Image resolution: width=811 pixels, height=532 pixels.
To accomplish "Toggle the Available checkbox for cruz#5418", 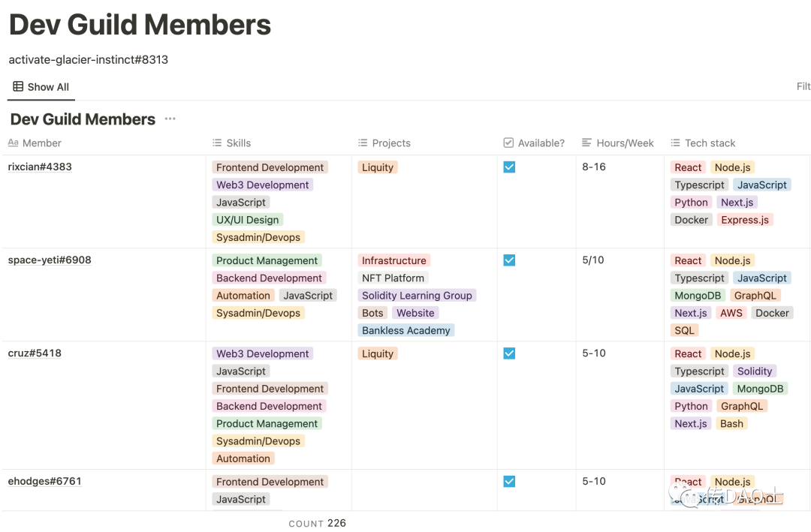I will click(509, 353).
